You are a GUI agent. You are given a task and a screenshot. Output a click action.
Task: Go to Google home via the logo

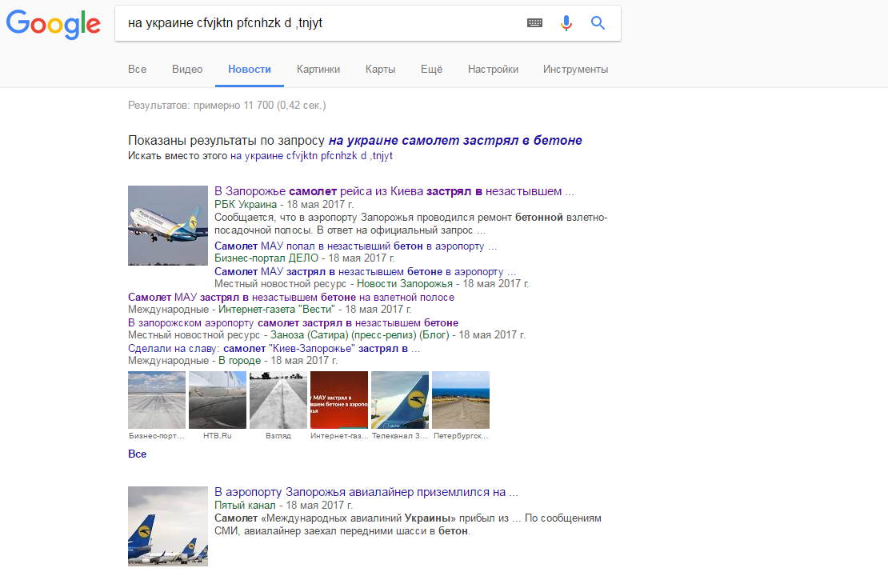click(54, 24)
